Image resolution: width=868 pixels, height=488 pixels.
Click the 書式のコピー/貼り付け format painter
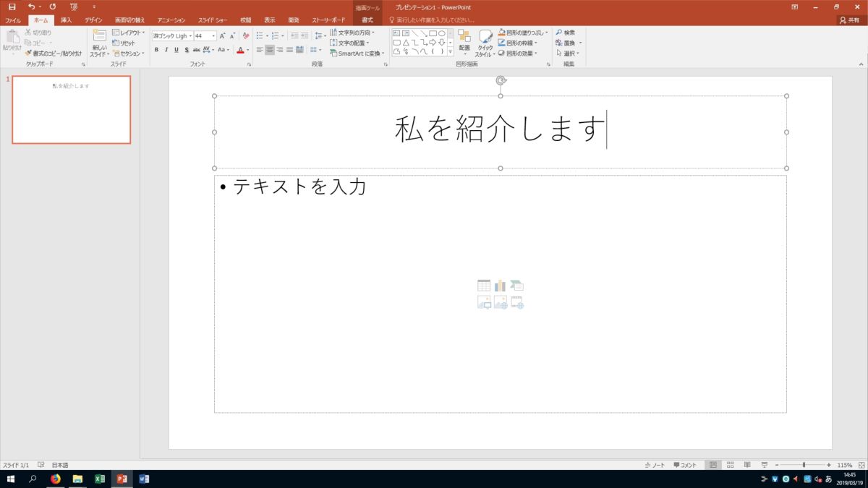(x=53, y=53)
